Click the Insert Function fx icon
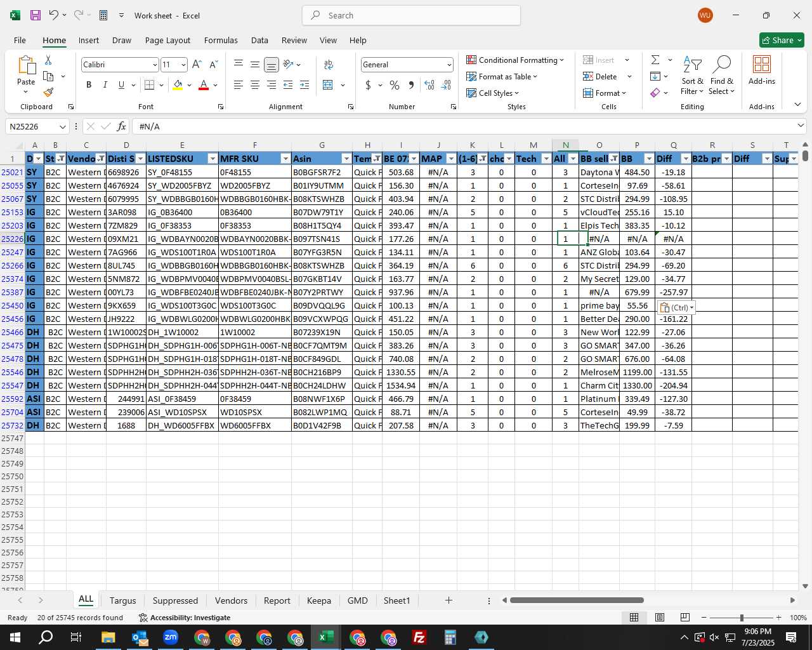This screenshot has width=812, height=650. click(x=122, y=126)
